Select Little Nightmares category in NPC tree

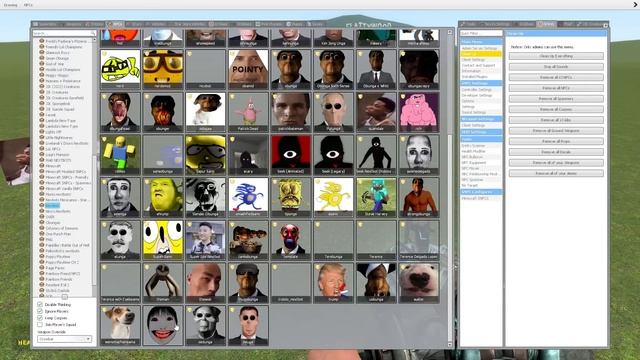click(x=58, y=138)
